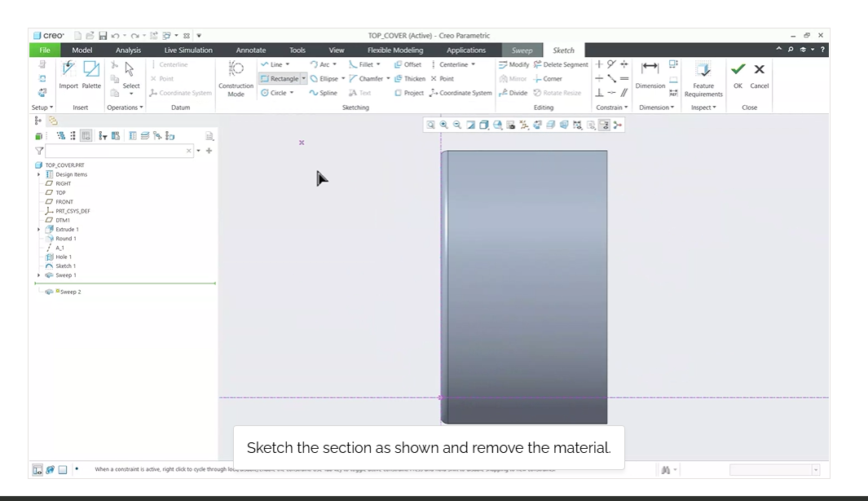Toggle the tree columns display button
Viewport: 868px width, 501px height.
point(86,136)
